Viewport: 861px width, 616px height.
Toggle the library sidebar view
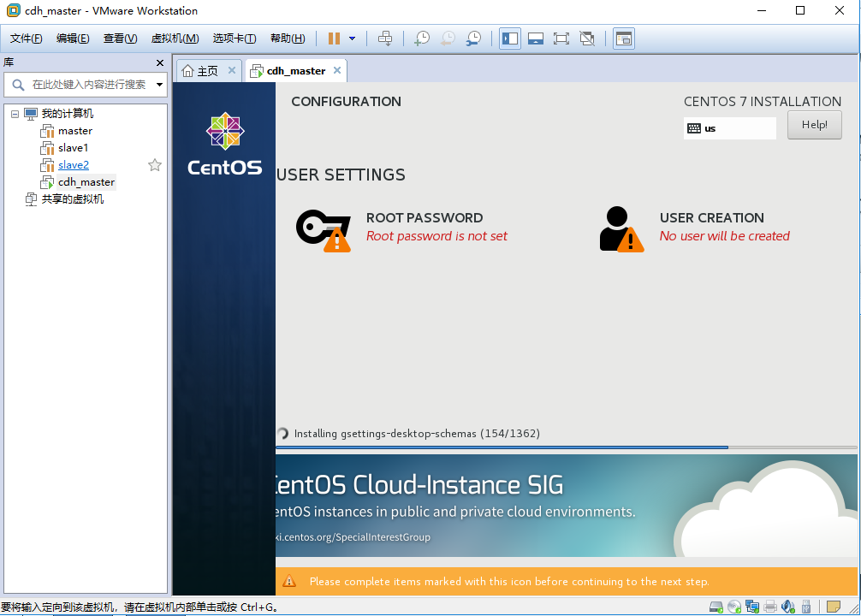point(509,38)
